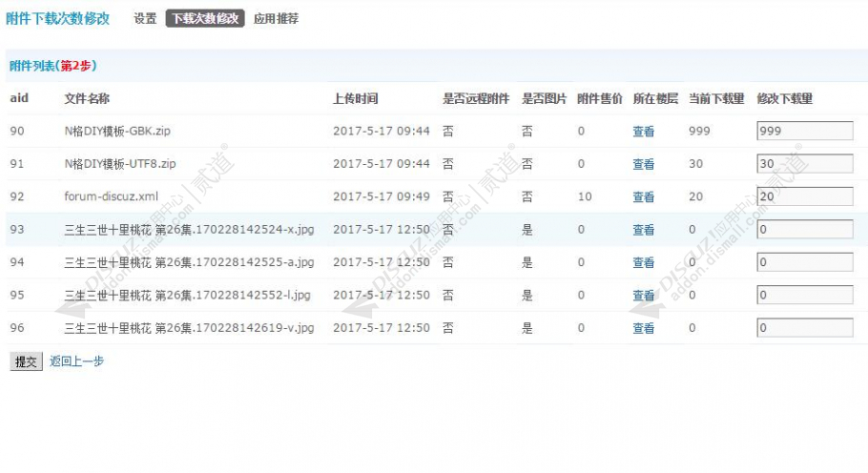
Task: Click download count input for aid 96
Action: pyautogui.click(x=805, y=327)
